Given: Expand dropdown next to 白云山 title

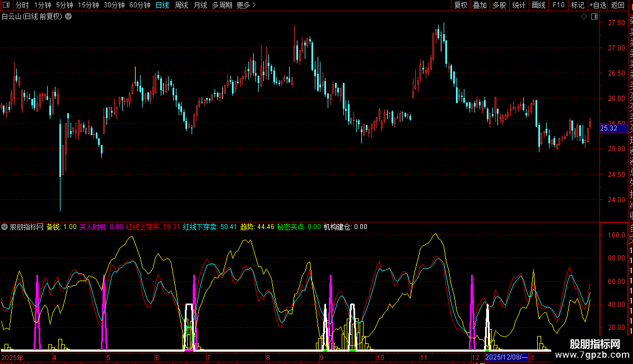Looking at the screenshot, I should pos(69,17).
